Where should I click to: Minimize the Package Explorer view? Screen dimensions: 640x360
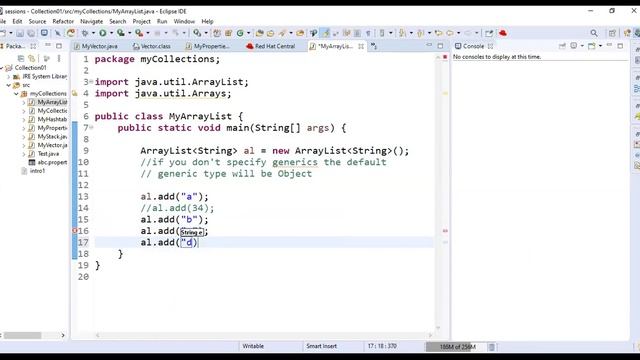pyautogui.click(x=48, y=45)
